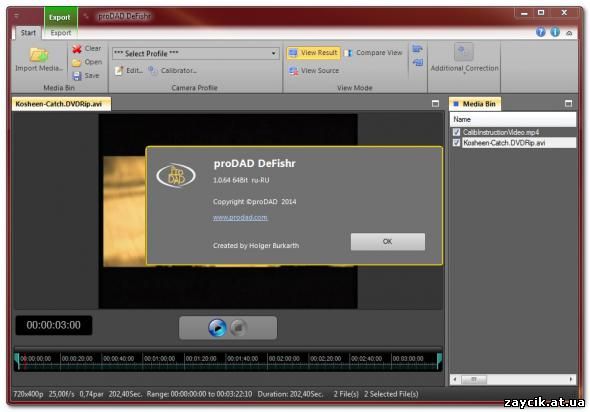Viewport: 590px width, 412px height.
Task: Open a project via Open icon
Action: pyautogui.click(x=76, y=62)
